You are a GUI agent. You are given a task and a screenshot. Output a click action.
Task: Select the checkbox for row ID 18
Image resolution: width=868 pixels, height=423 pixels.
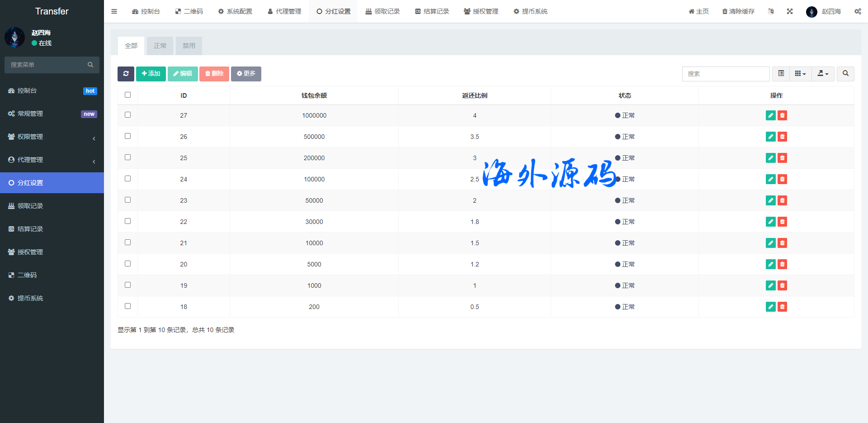click(128, 306)
